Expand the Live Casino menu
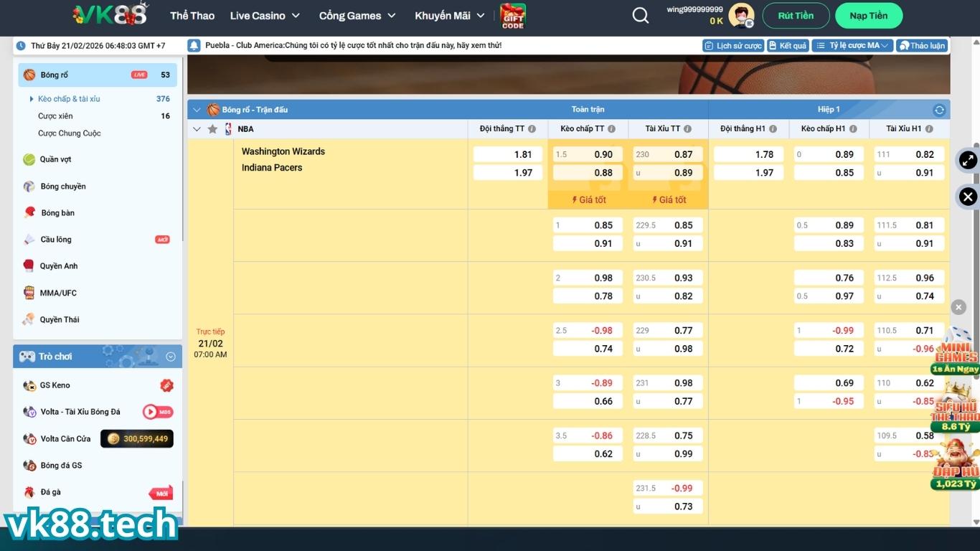This screenshot has height=551, width=980. point(265,16)
